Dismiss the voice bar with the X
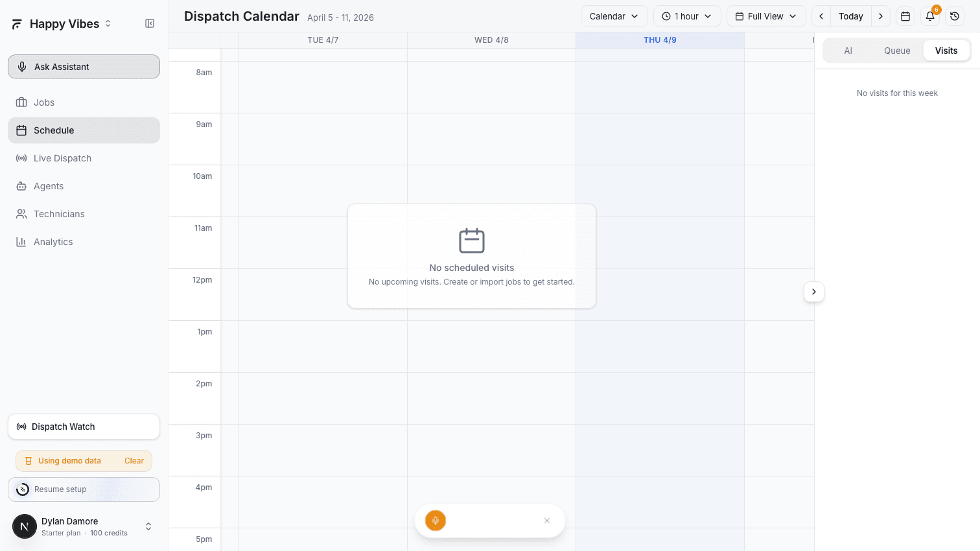The image size is (980, 551). (x=546, y=521)
